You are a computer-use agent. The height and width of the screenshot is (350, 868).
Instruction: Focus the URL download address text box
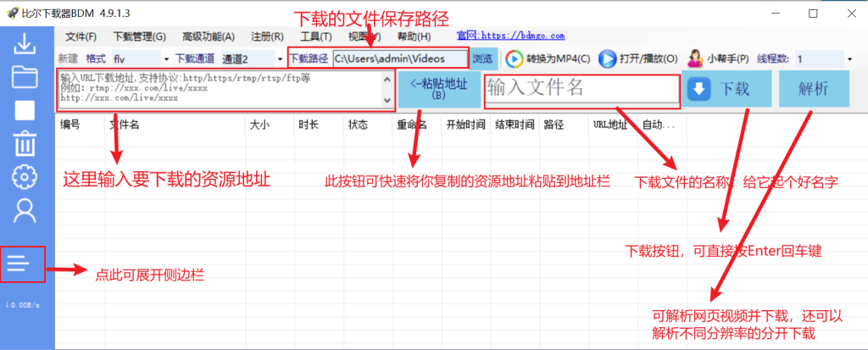pyautogui.click(x=220, y=91)
